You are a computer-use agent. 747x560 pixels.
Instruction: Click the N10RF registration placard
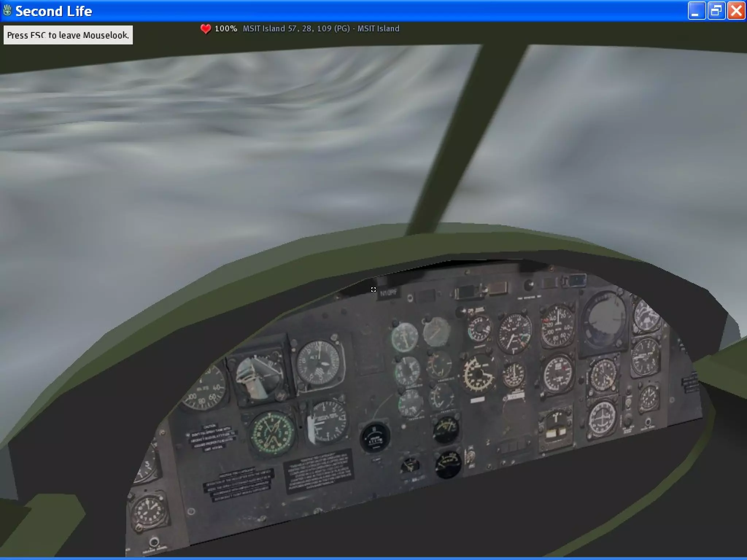[x=388, y=293]
